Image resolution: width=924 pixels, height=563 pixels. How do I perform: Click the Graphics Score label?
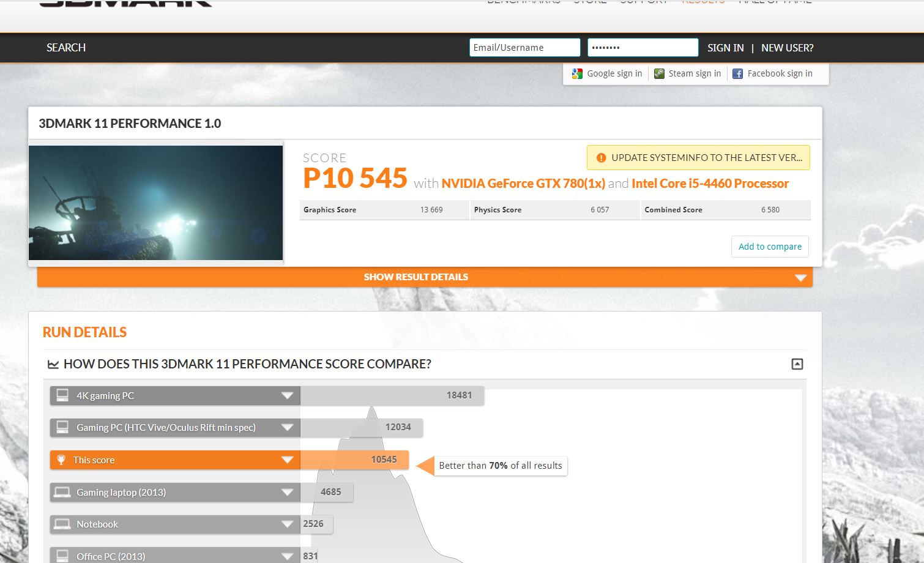point(330,210)
